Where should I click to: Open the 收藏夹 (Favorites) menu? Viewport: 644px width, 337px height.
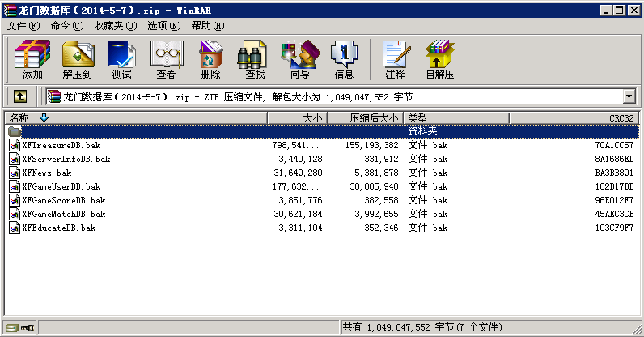[113, 26]
